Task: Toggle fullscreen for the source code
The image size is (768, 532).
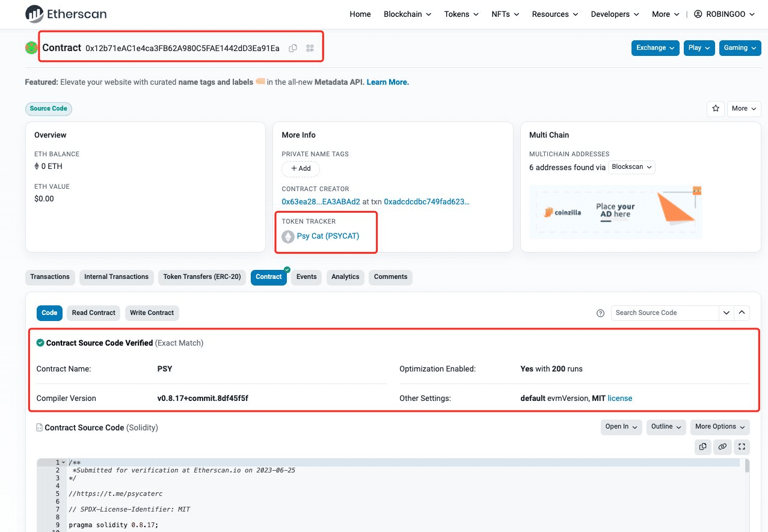Action: coord(742,447)
